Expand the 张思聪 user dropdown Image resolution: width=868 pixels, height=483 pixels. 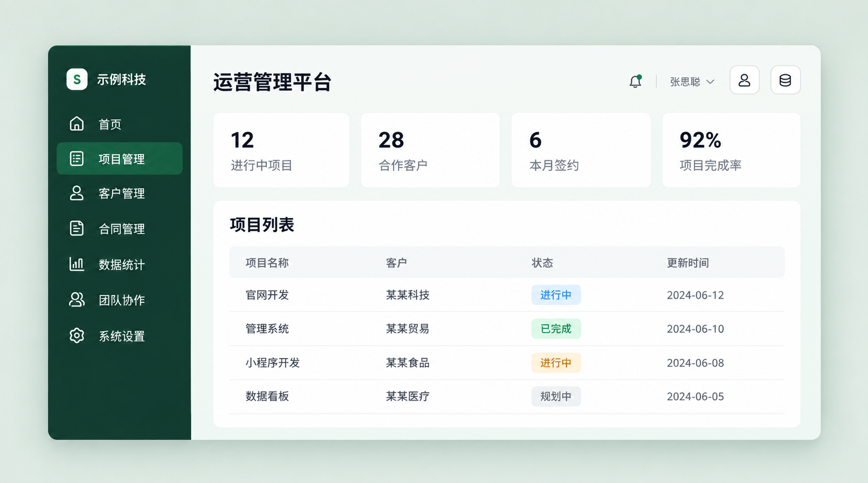692,82
